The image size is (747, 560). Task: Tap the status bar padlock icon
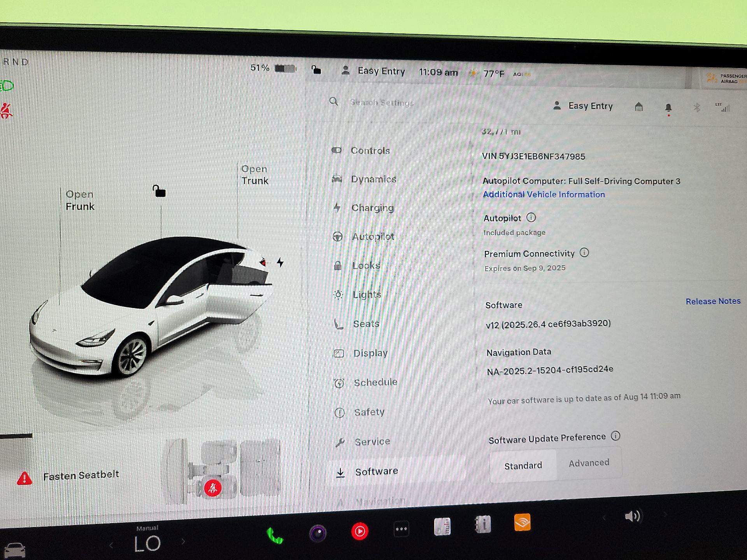(x=316, y=70)
